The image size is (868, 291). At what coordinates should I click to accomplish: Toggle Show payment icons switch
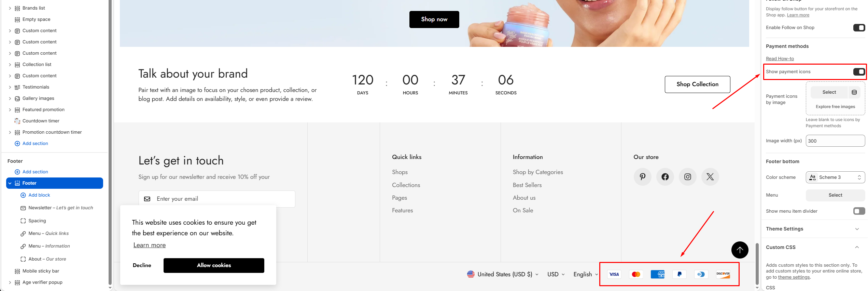(x=859, y=72)
